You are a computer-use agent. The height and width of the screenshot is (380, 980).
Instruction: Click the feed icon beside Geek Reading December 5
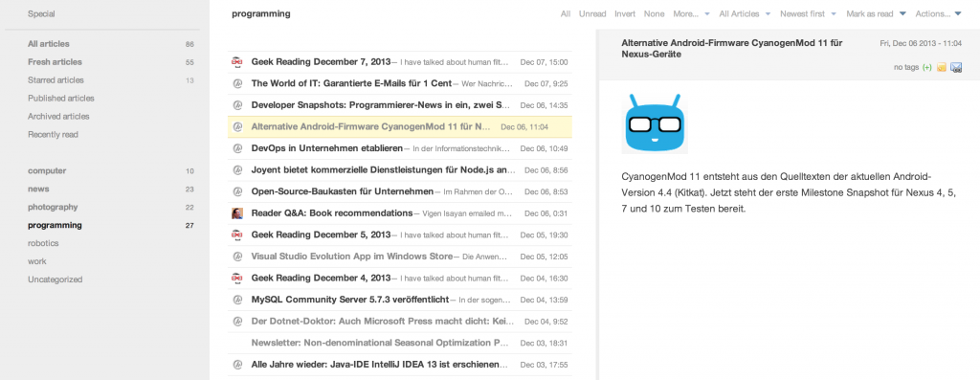coord(237,235)
